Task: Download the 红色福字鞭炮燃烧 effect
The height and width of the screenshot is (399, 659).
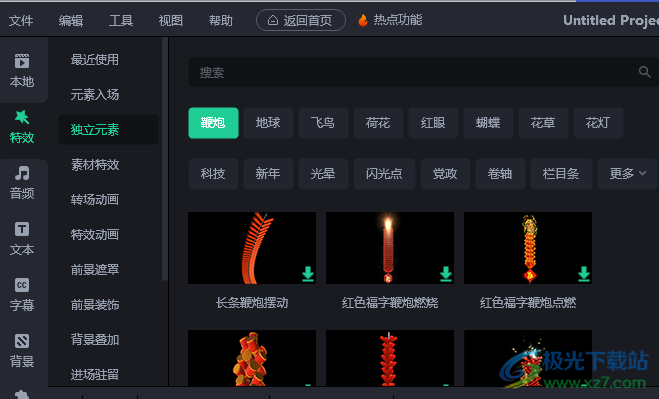Action: click(445, 274)
